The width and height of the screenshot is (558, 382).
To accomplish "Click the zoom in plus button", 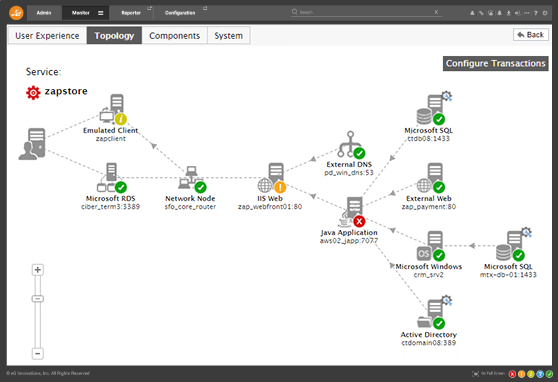I will click(x=38, y=270).
